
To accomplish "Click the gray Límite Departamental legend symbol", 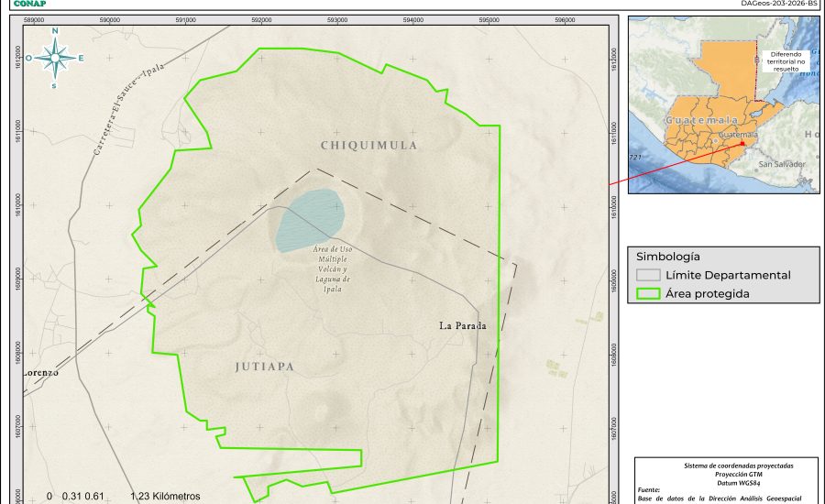I will click(648, 275).
